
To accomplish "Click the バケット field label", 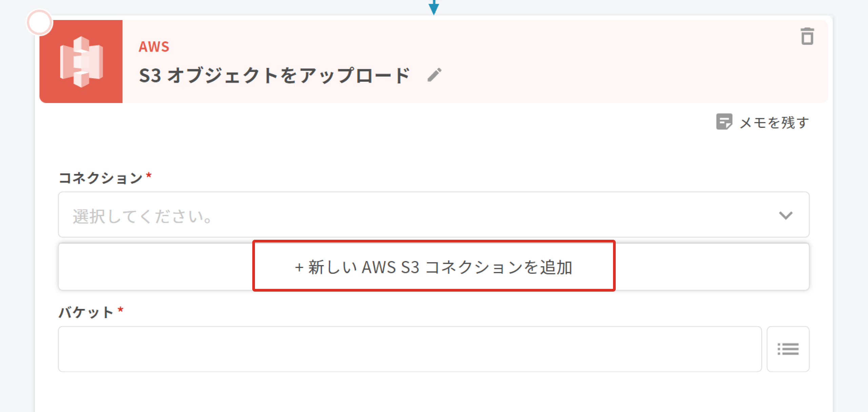I will pos(86,312).
